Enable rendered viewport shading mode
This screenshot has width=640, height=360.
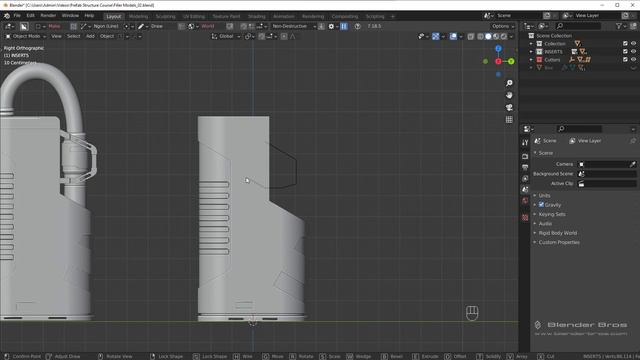(x=504, y=36)
